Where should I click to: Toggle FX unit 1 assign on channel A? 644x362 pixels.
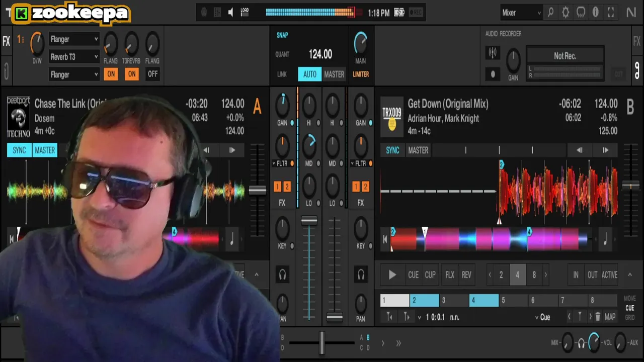tap(277, 187)
